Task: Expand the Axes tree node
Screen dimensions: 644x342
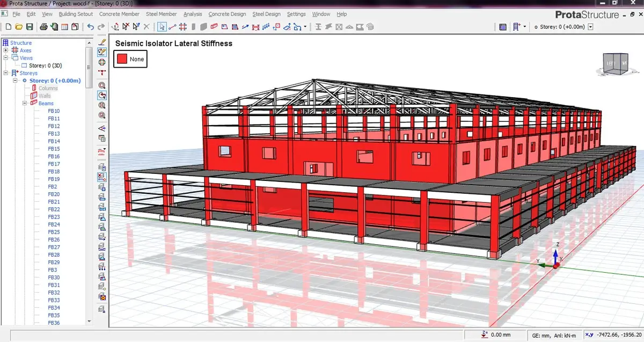Action: coord(6,50)
